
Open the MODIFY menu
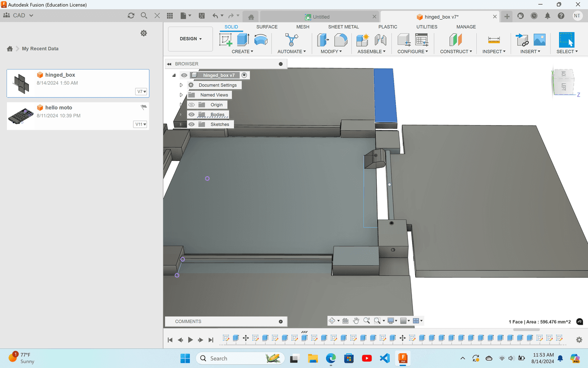(331, 52)
